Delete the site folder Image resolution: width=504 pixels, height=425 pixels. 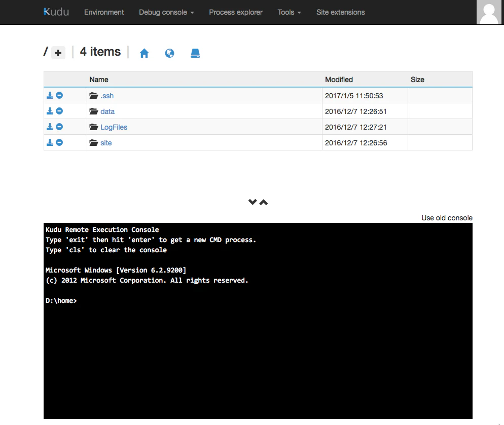[59, 143]
